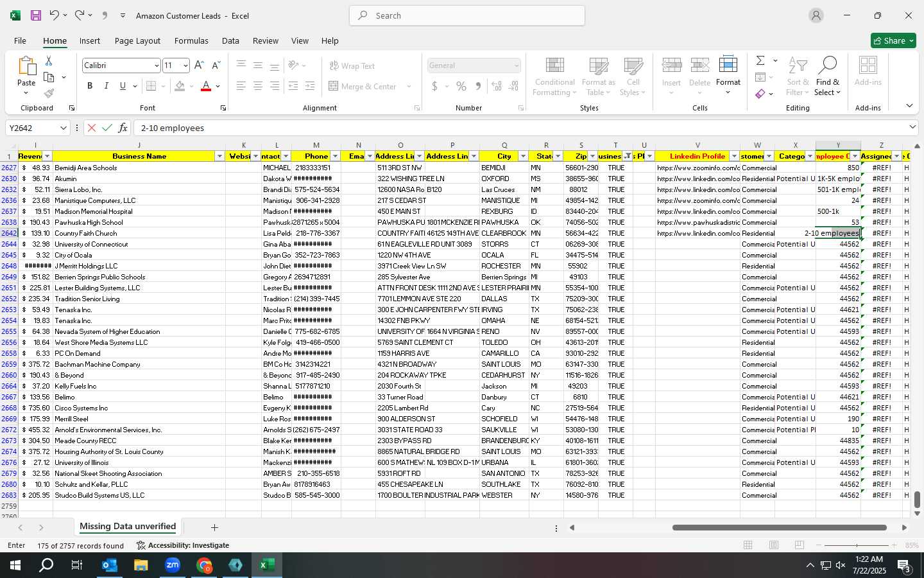Click the Search box in title bar
Viewport: 924px width, 578px height.
[x=467, y=15]
